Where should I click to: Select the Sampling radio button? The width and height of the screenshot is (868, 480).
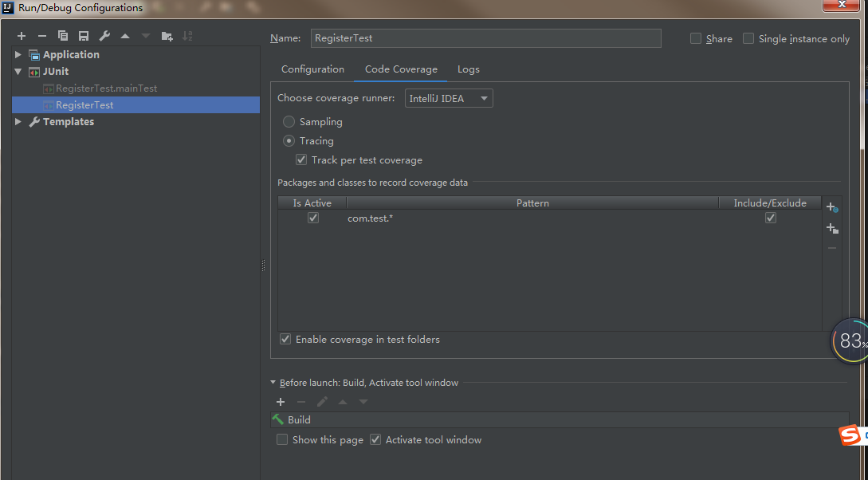tap(289, 122)
